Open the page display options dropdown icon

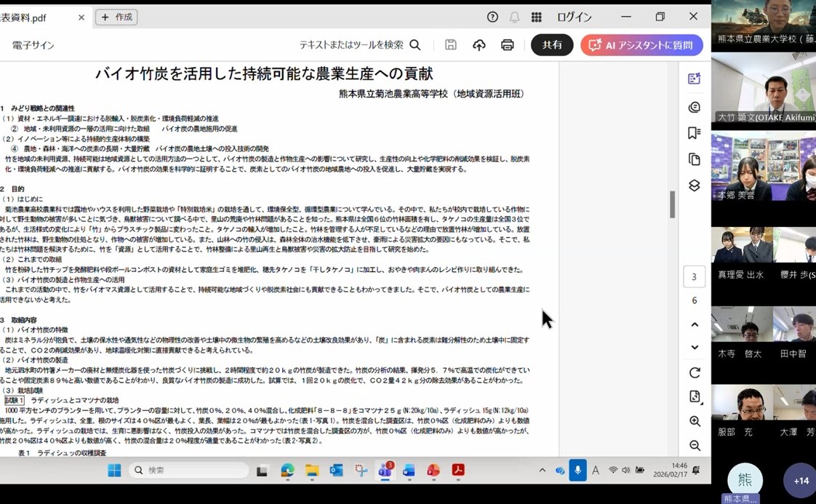(695, 396)
